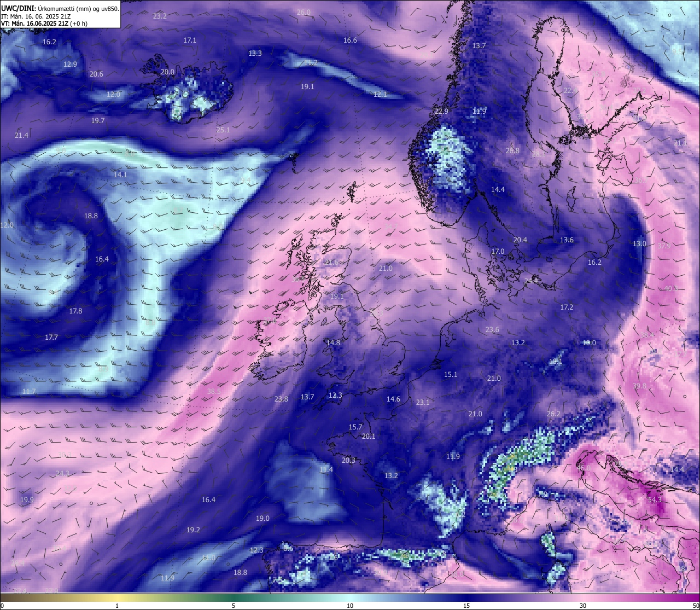Click the 26.0 value on the map

click(304, 12)
